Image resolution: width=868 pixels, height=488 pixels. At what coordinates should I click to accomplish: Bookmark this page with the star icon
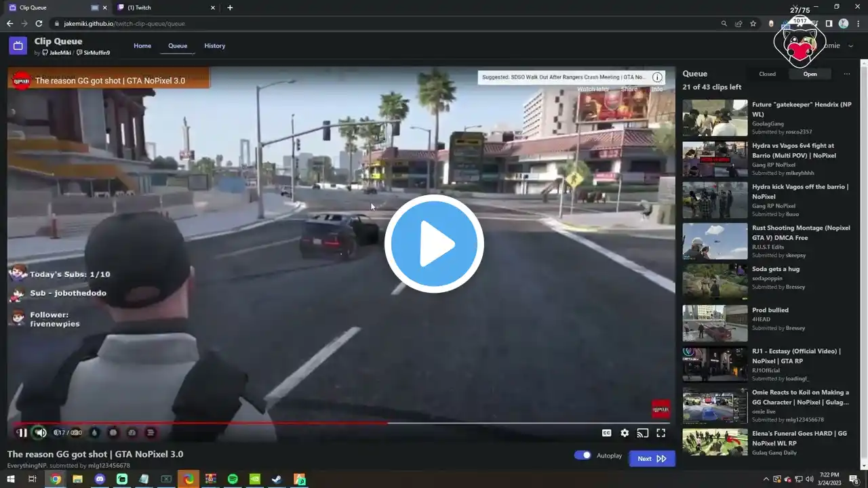[x=753, y=24]
